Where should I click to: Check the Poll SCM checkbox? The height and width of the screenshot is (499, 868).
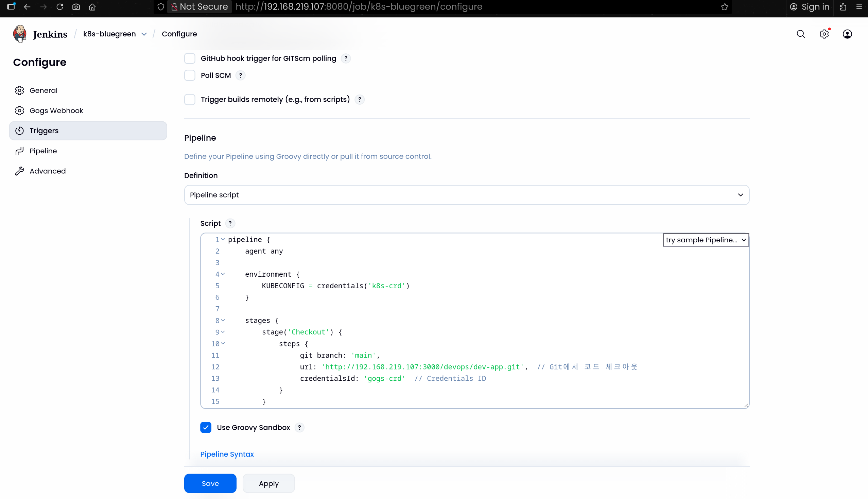pyautogui.click(x=190, y=75)
